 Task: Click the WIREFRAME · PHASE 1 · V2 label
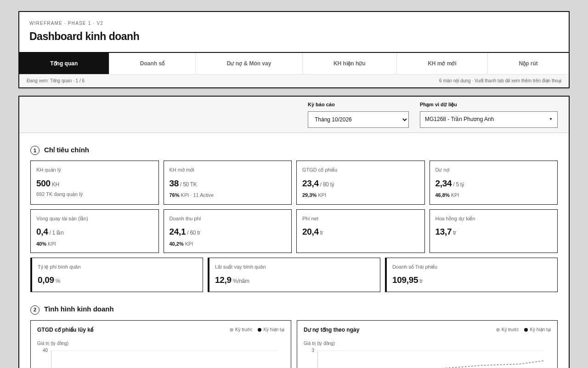pyautogui.click(x=66, y=23)
